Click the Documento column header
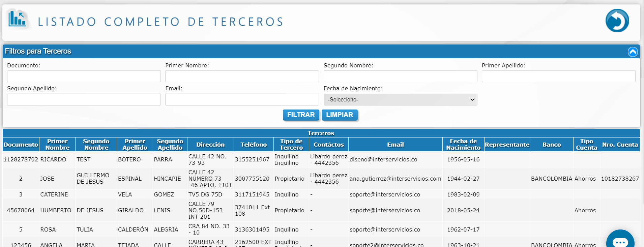 tap(21, 145)
